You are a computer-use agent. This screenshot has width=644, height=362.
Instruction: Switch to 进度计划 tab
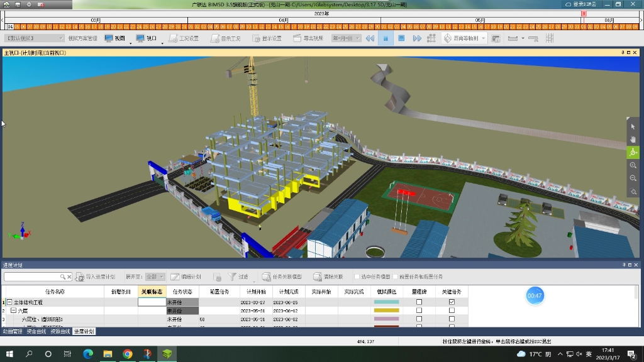(84, 331)
